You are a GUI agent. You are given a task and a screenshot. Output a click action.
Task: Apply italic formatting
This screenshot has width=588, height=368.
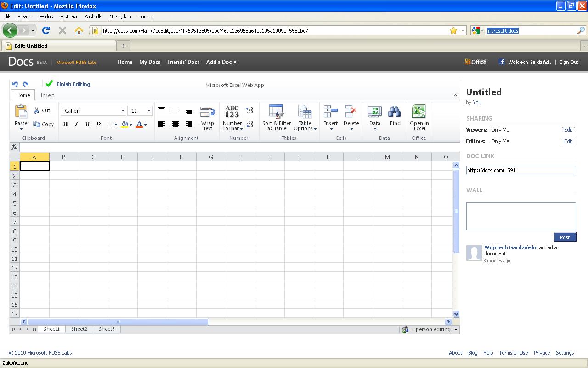click(76, 124)
